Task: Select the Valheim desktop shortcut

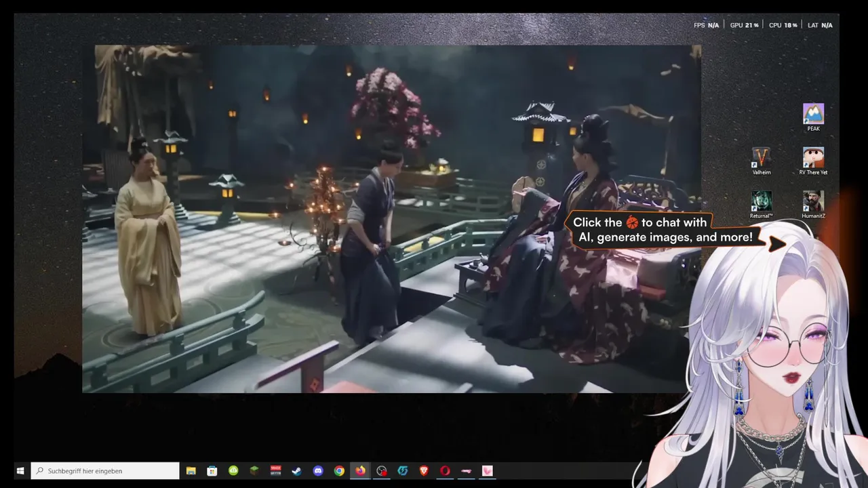Action: pos(762,161)
